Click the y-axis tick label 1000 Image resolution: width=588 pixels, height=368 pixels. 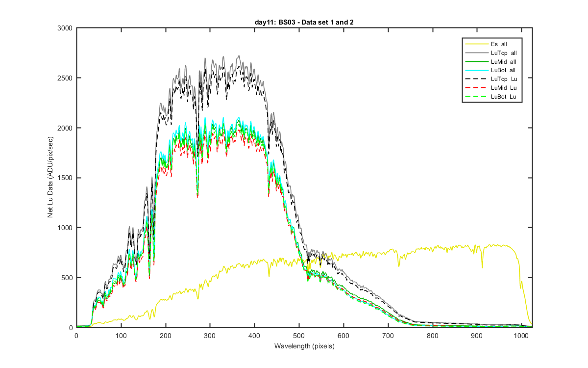[65, 228]
